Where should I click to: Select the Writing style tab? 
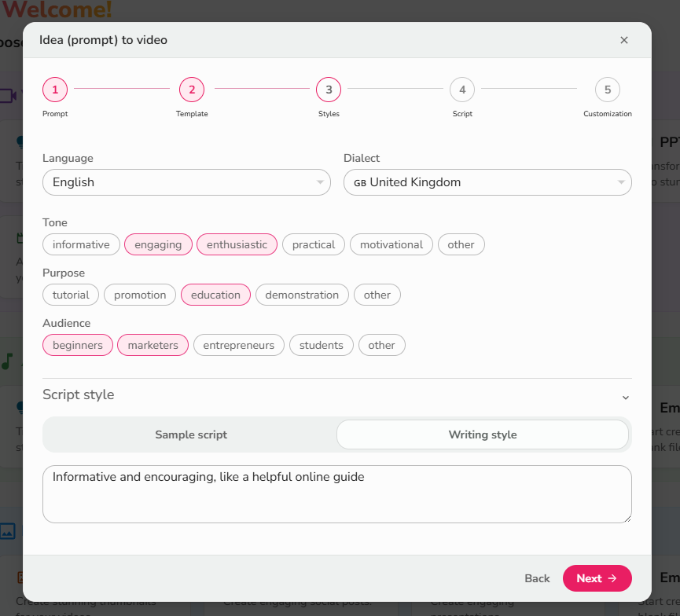click(483, 434)
